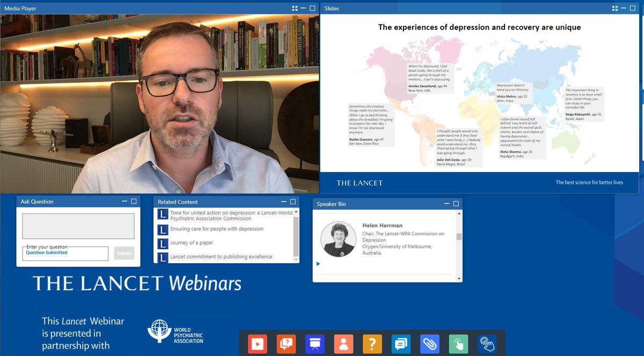
Task: Click inside the large question text area
Action: (x=78, y=226)
